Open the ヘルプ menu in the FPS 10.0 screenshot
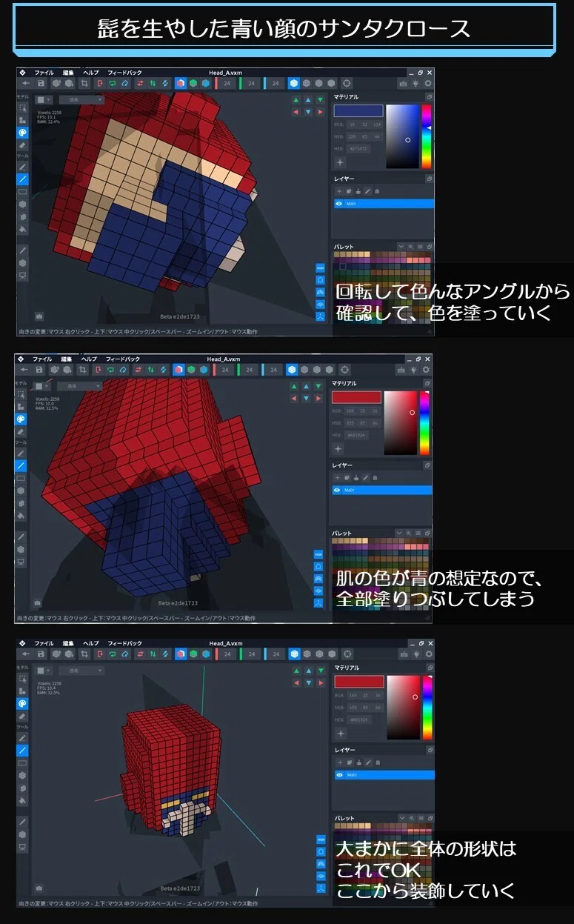 [89, 359]
